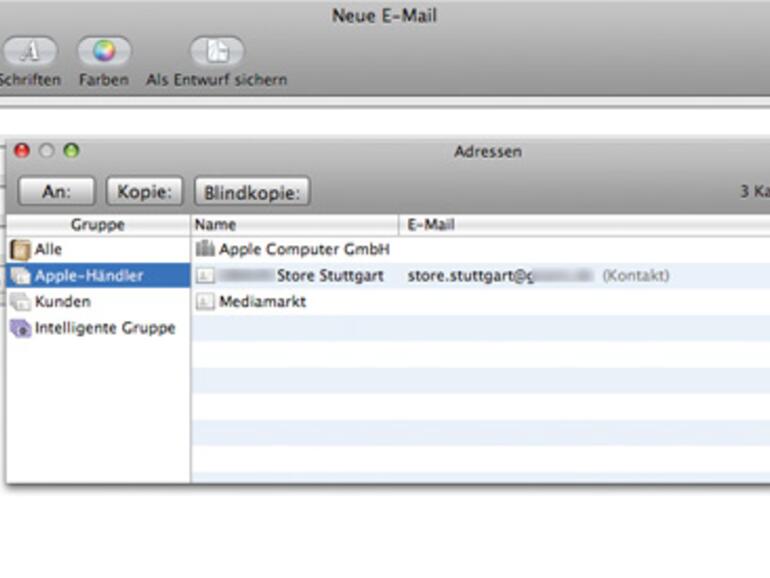Click the Intelligente Gruppe purple icon
The height and width of the screenshot is (578, 770).
tap(21, 328)
